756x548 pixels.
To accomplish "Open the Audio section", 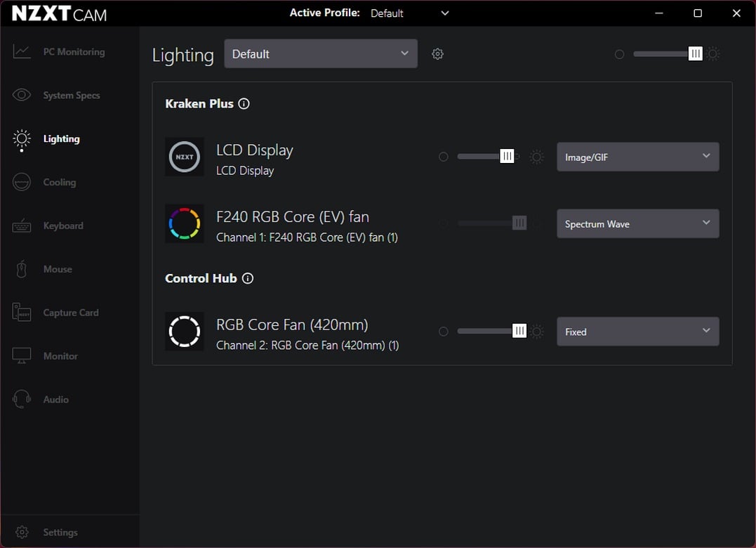I will pos(55,399).
